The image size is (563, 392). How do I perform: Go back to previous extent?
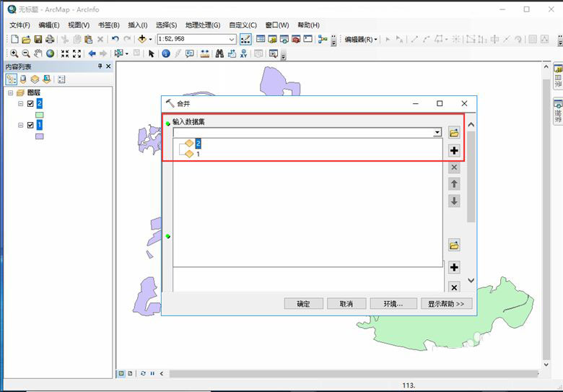(92, 54)
